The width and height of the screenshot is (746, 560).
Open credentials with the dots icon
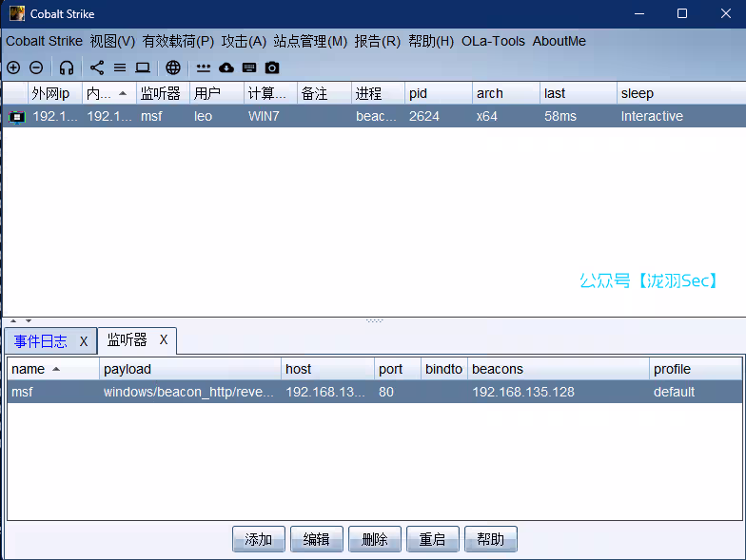[x=204, y=68]
